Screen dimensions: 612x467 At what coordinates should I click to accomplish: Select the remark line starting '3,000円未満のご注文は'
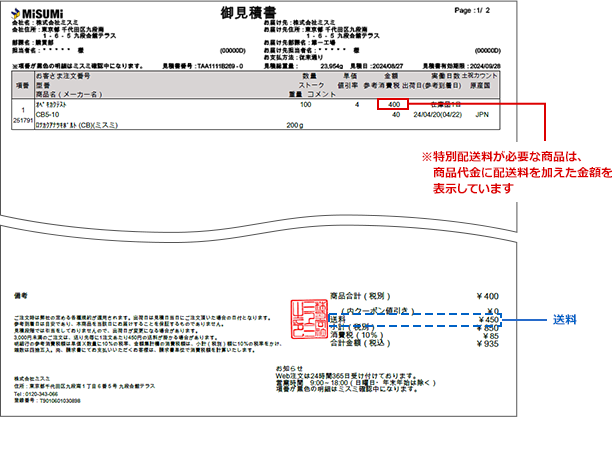tap(116, 337)
